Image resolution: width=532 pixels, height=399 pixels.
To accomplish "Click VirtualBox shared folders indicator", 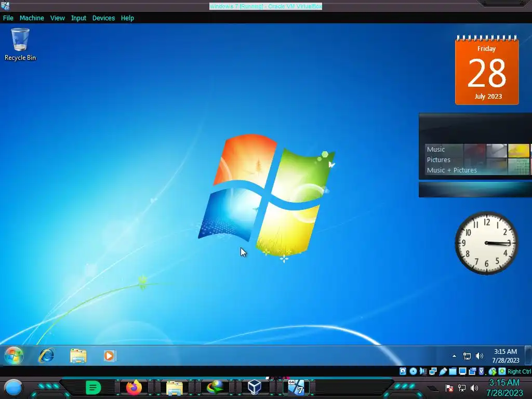I will (453, 371).
